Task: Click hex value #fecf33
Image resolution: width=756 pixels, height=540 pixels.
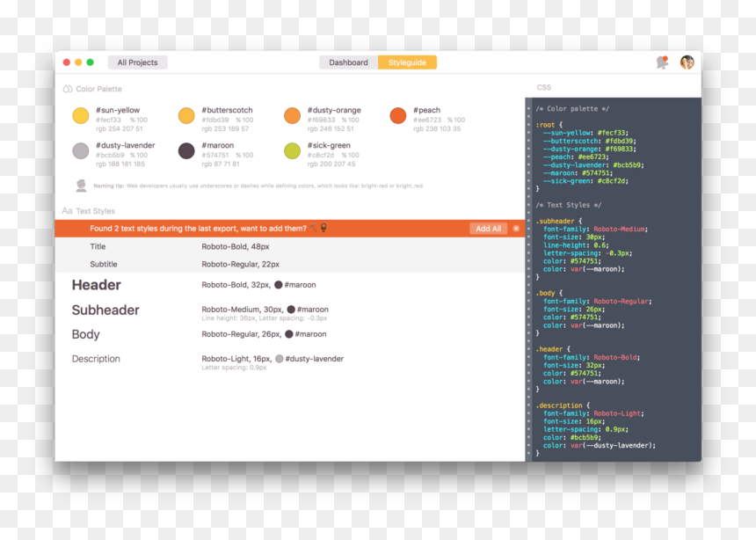Action: click(108, 120)
